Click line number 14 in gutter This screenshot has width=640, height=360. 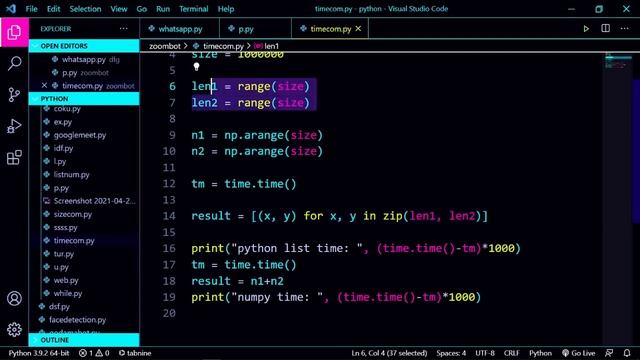coord(169,216)
